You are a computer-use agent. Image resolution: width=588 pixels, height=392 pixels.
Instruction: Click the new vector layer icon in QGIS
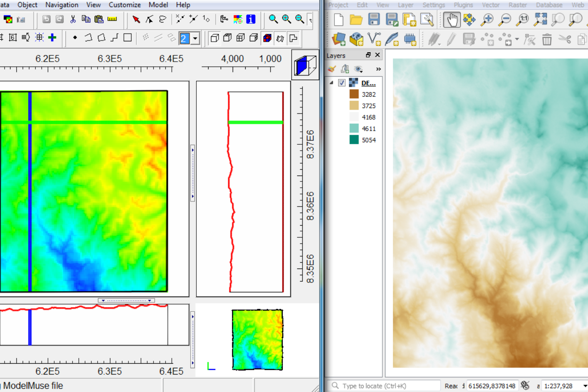click(x=374, y=39)
